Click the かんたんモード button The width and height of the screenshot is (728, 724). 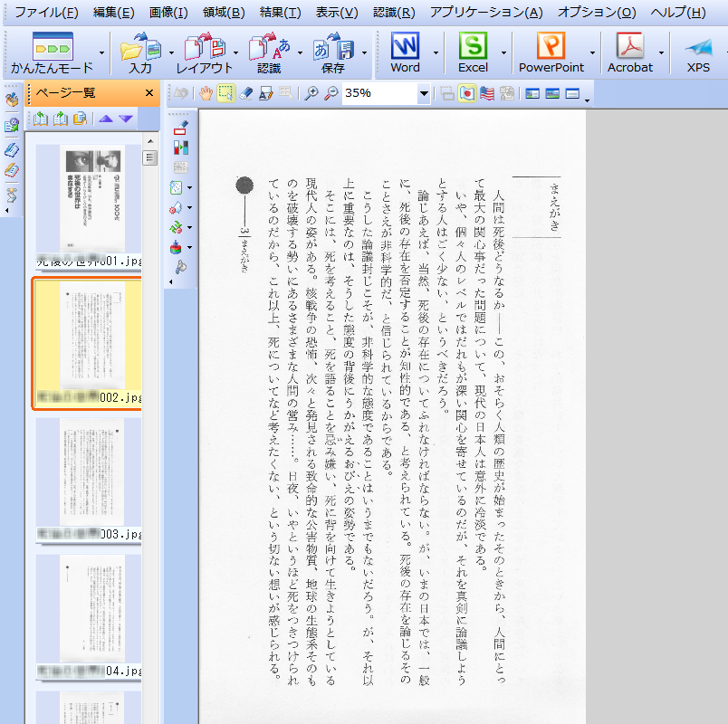pyautogui.click(x=52, y=52)
